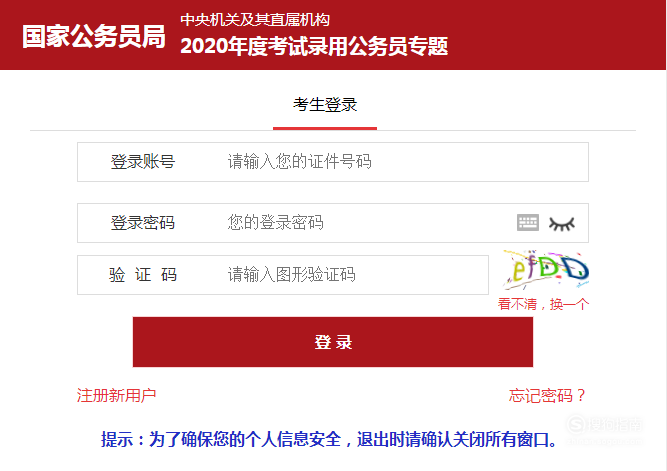This screenshot has width=667, height=471.
Task: Click the red 登录 button
Action: pyautogui.click(x=333, y=342)
